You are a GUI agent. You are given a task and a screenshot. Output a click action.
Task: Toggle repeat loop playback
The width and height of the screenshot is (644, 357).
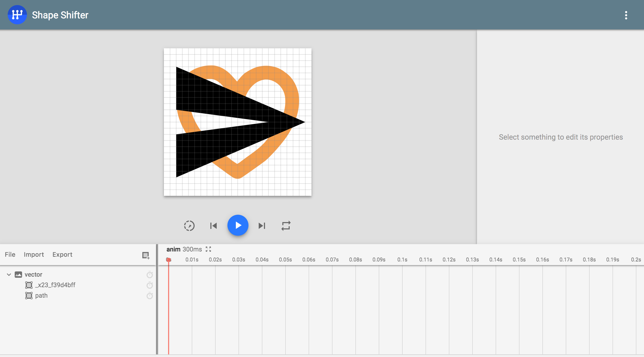click(286, 226)
